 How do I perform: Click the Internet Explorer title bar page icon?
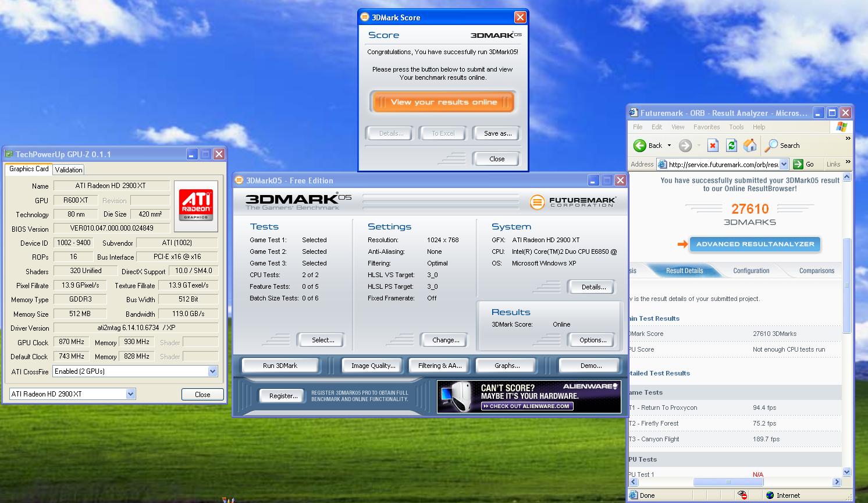[634, 113]
